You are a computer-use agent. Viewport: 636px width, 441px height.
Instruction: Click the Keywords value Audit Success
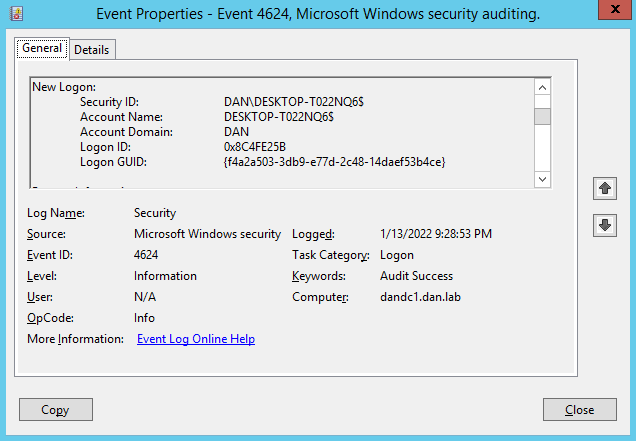point(416,276)
